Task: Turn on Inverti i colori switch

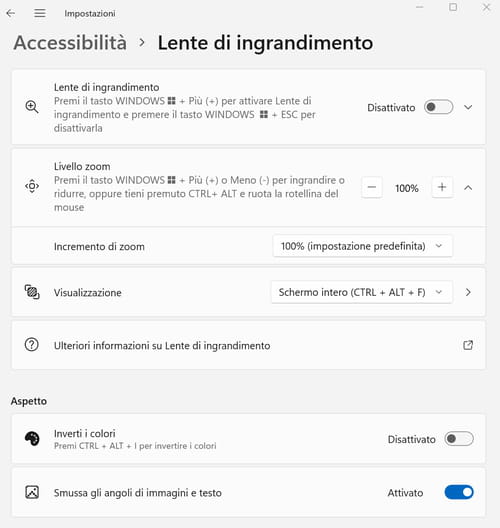Action: click(459, 439)
